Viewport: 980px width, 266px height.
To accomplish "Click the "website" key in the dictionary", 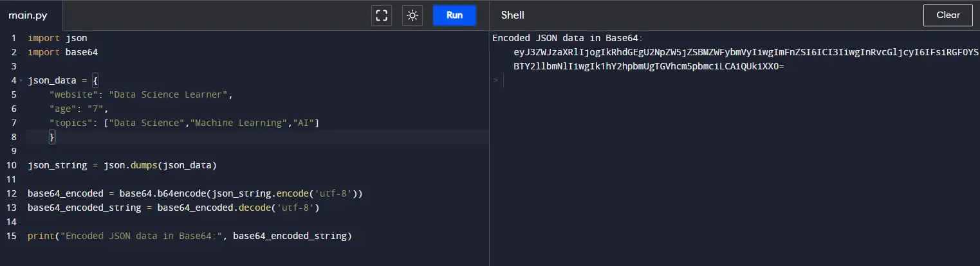I will tap(73, 94).
